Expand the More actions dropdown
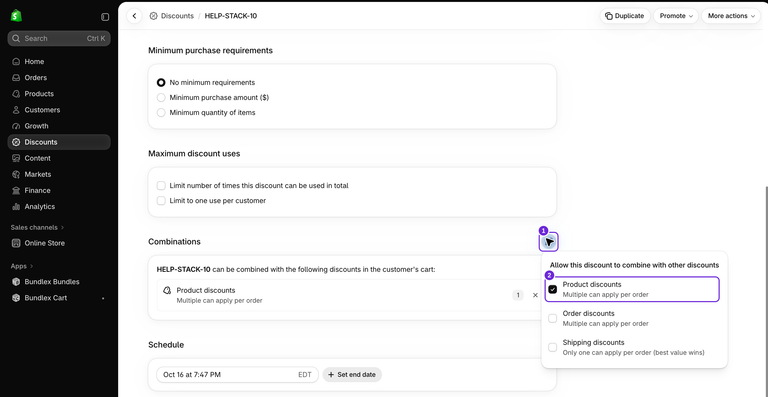The image size is (768, 397). point(731,16)
